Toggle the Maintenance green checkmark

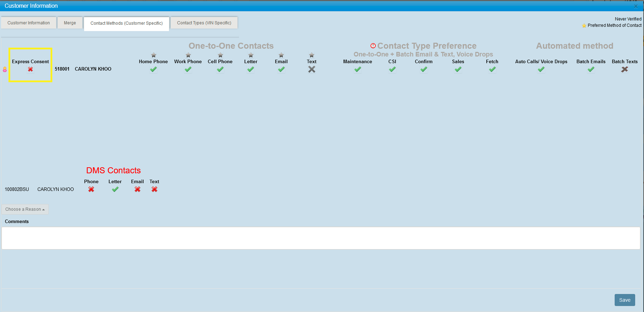pyautogui.click(x=357, y=69)
